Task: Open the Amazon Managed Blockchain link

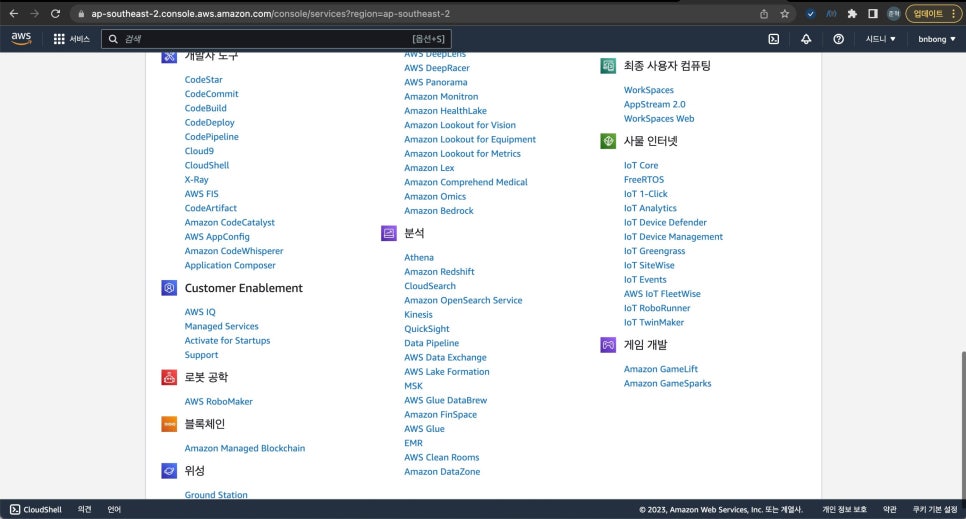Action: [245, 448]
